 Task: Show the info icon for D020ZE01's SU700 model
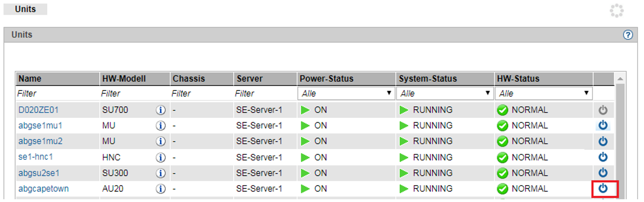pyautogui.click(x=160, y=110)
